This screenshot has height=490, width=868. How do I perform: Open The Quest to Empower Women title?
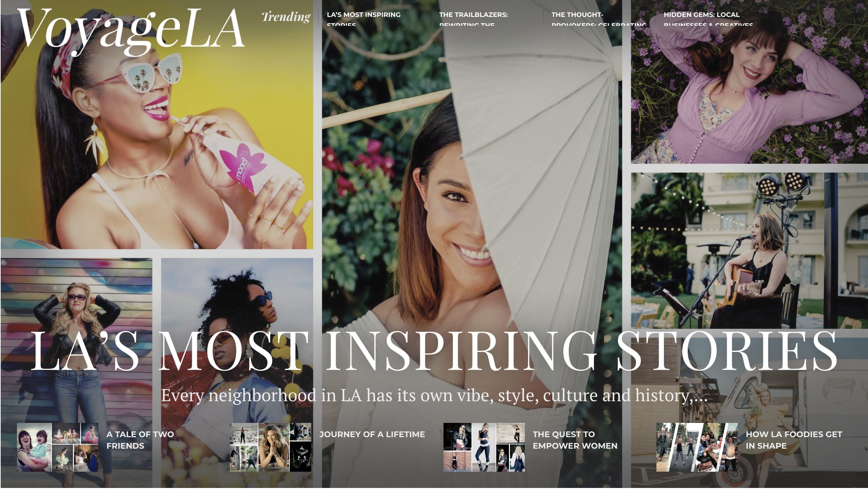coord(575,440)
